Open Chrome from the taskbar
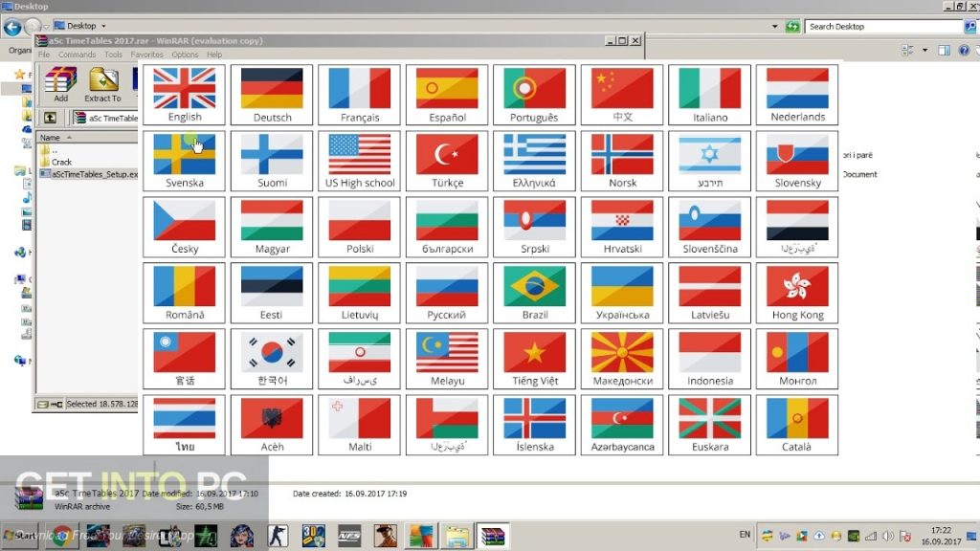 (x=61, y=536)
